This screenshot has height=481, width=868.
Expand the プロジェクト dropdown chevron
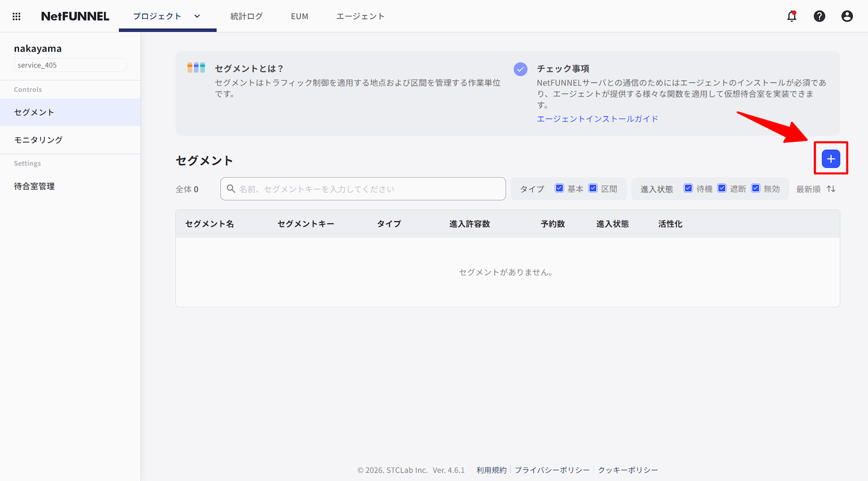197,16
